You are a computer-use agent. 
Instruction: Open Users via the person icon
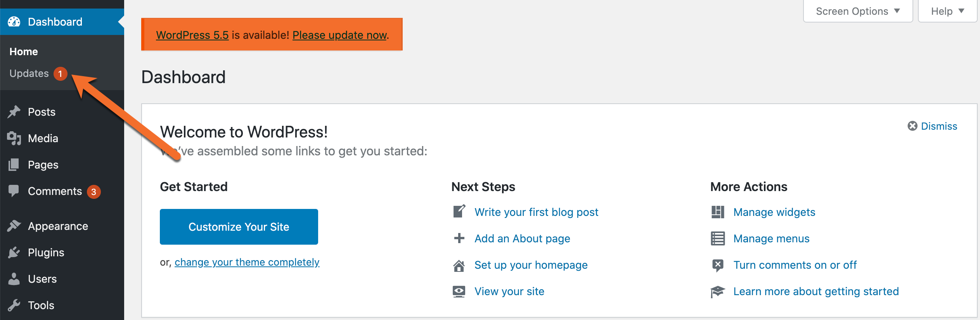(14, 278)
